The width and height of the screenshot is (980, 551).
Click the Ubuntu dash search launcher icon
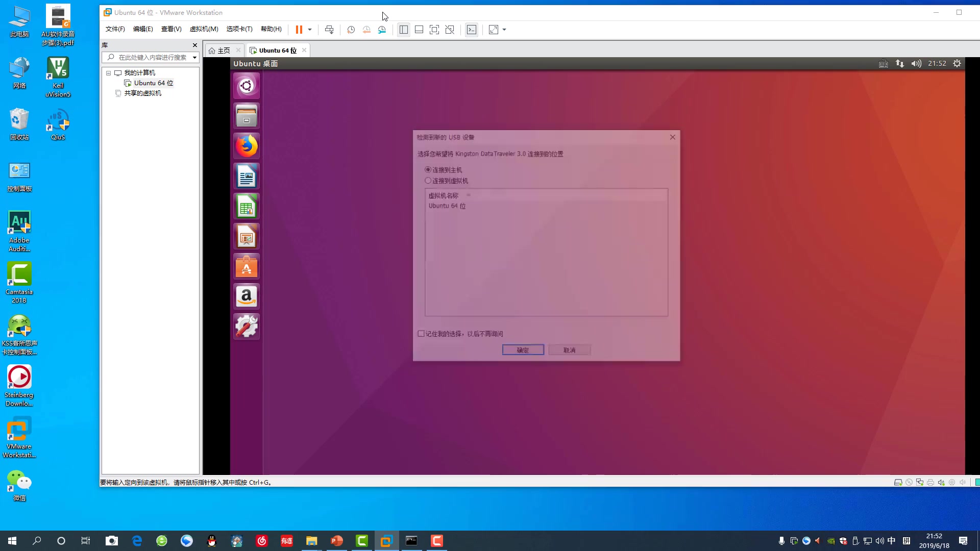(247, 85)
